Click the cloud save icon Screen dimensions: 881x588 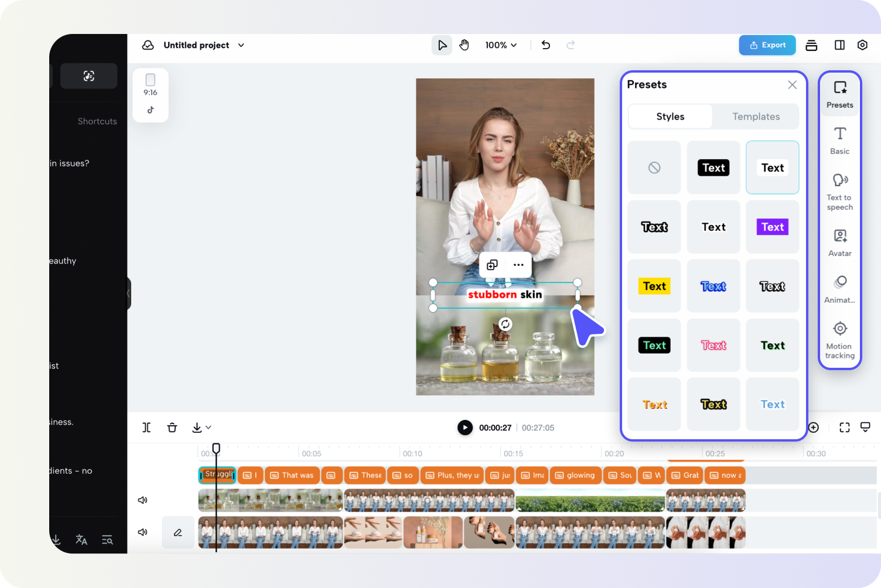click(148, 45)
